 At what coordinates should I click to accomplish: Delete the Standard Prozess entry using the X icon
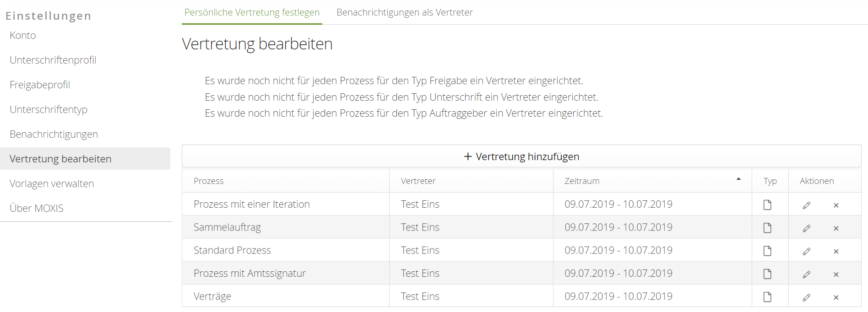[x=836, y=251]
